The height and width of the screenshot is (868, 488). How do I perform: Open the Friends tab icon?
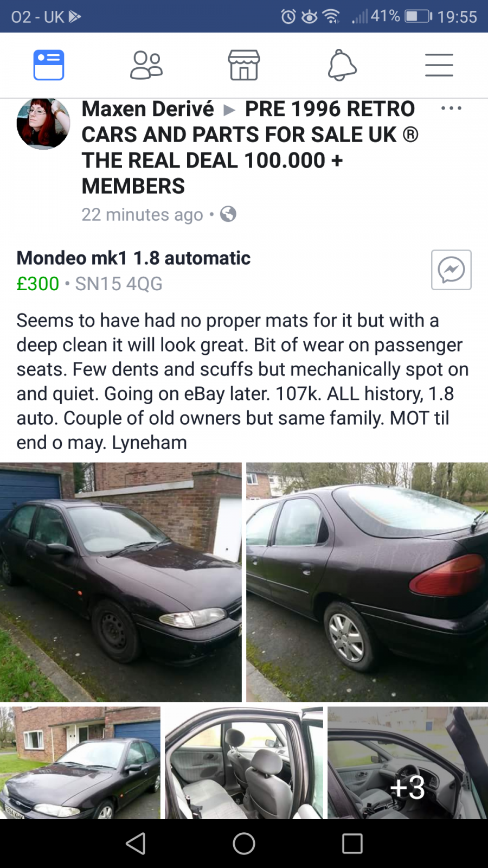tap(146, 65)
